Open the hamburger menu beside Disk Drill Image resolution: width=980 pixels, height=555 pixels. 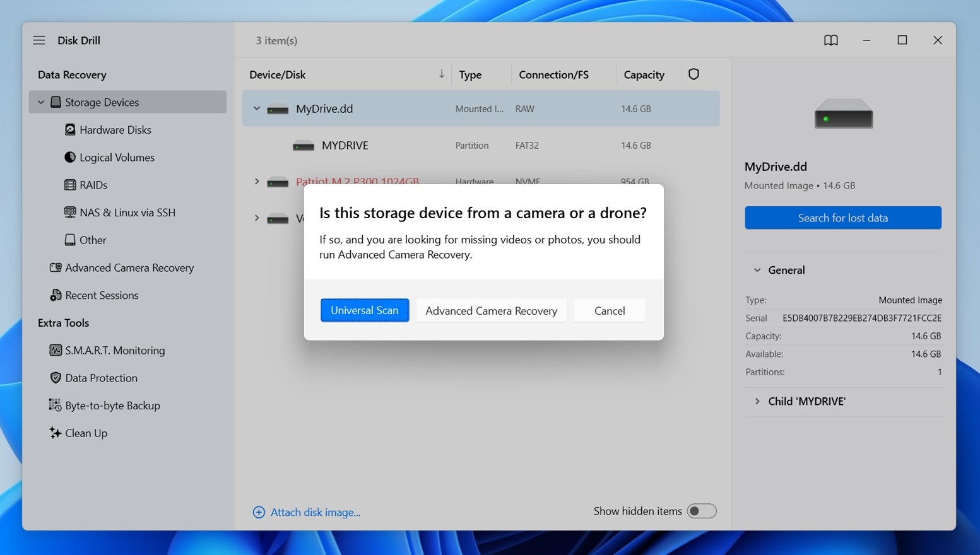pos(39,40)
